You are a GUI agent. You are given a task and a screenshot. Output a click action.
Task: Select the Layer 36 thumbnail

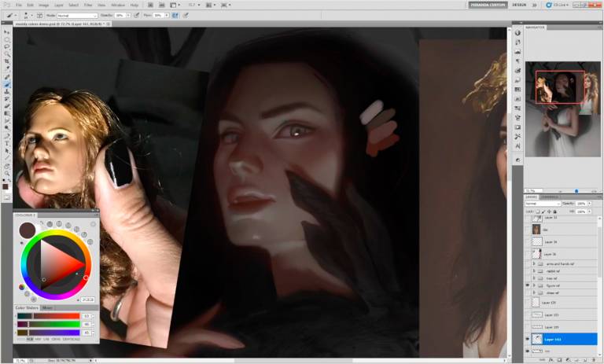tap(536, 255)
